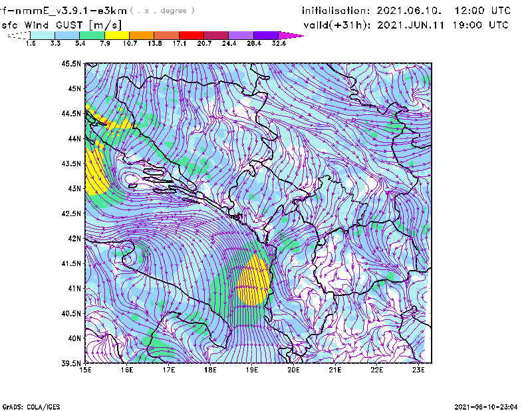Image resolution: width=532 pixels, height=411 pixels.
Task: Click the '42N' latitude label
Action: click(x=74, y=238)
